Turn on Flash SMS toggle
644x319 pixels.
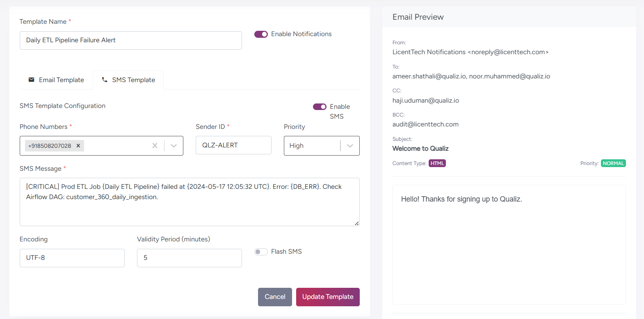(261, 252)
